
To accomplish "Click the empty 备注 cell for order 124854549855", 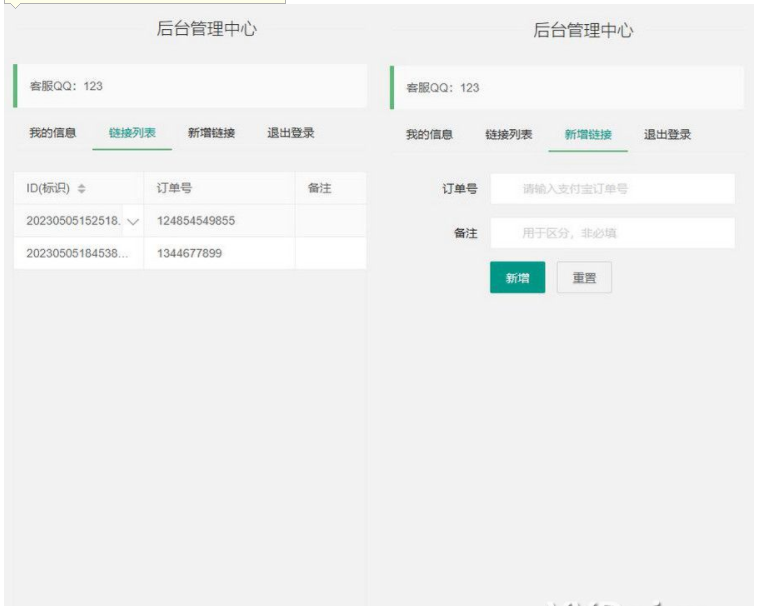I will click(330, 220).
